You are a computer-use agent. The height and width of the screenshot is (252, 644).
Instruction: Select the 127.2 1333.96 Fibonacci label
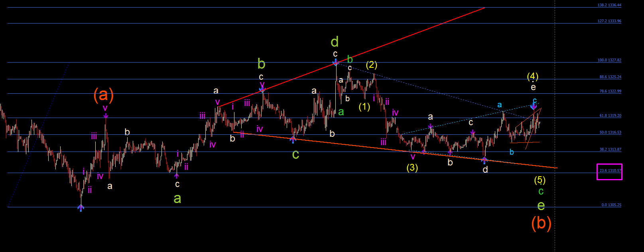pos(609,21)
